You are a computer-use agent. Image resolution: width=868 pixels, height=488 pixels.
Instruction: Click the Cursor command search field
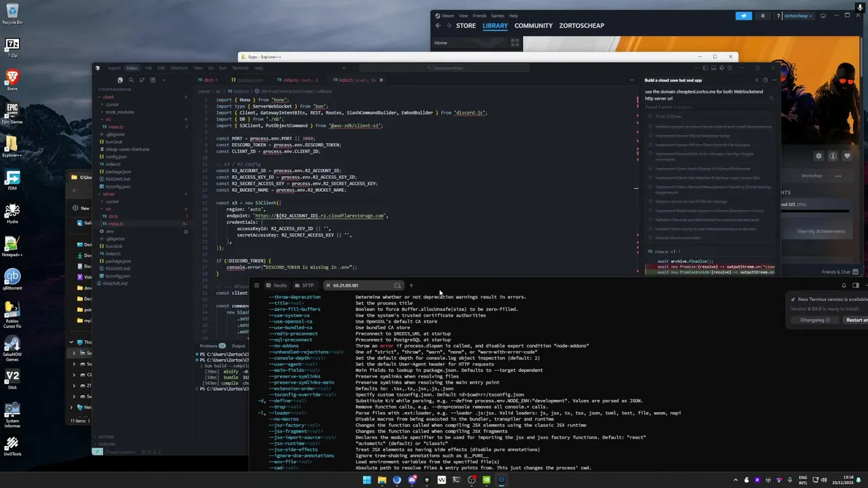[444, 68]
